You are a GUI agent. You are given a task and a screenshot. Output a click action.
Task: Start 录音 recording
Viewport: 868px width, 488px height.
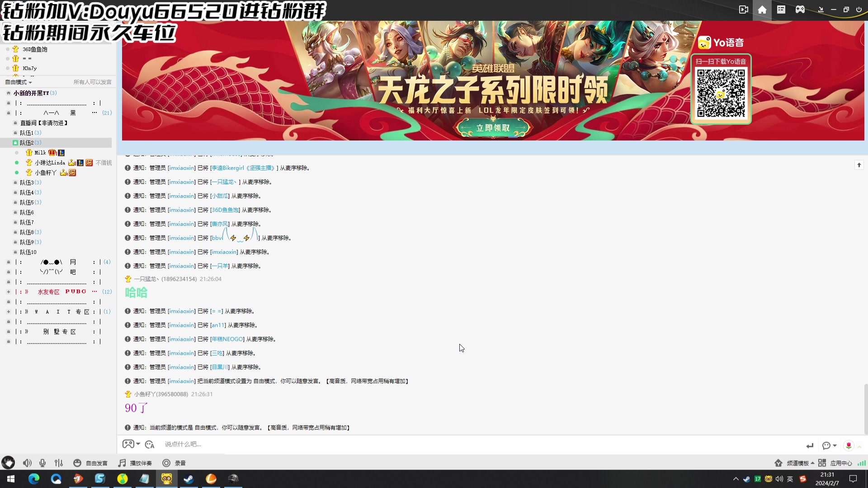pos(174,463)
